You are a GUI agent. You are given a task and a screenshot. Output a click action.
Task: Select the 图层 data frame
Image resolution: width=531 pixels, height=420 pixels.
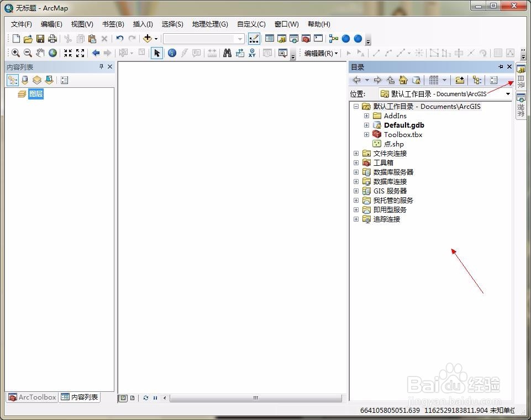tap(35, 94)
